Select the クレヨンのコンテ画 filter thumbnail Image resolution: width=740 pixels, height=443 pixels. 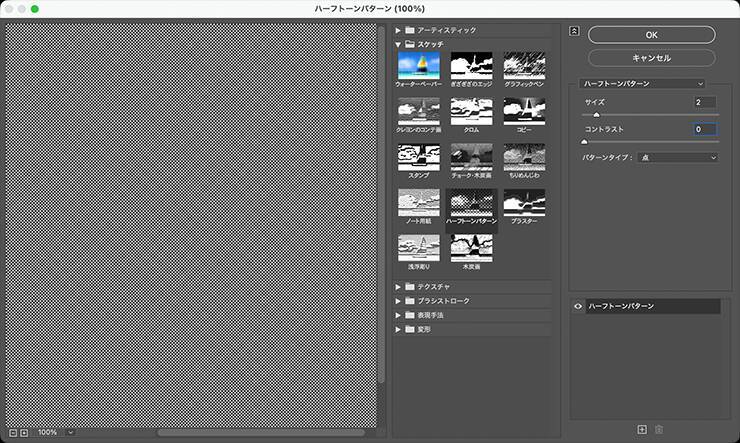pyautogui.click(x=419, y=111)
